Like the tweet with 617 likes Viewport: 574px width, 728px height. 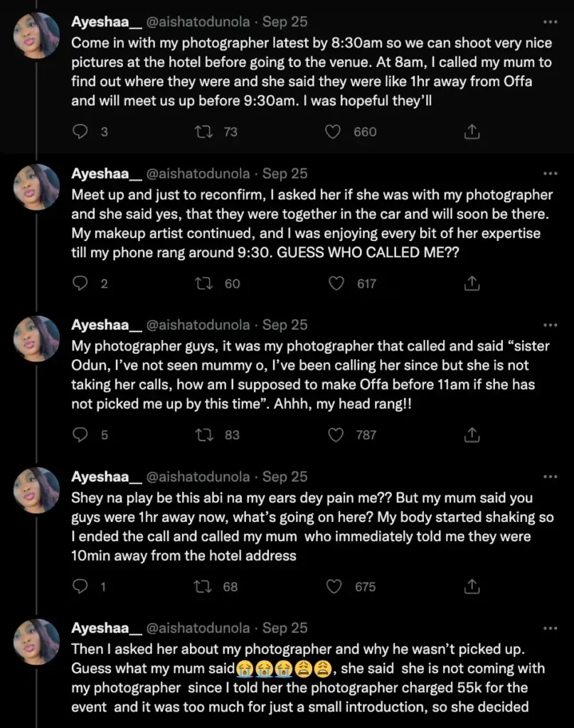point(336,284)
